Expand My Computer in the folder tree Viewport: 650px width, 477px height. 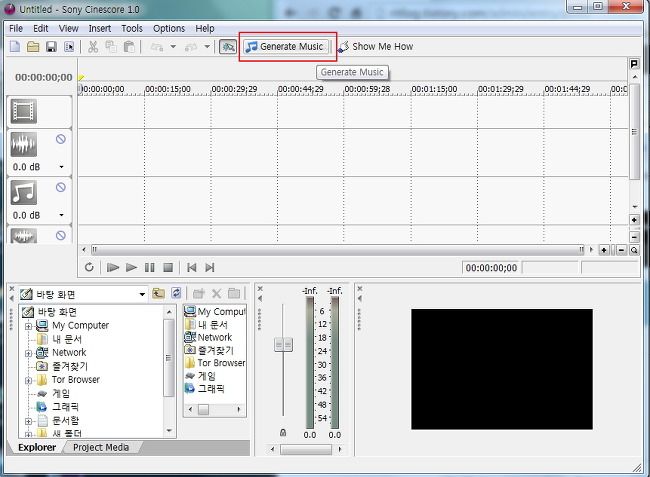click(28, 326)
